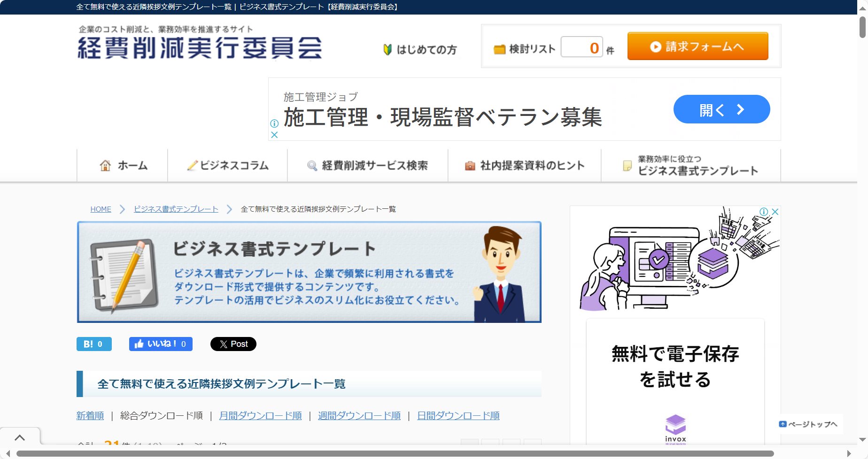
Task: Click the Facebook いいね! like button
Action: click(x=161, y=344)
